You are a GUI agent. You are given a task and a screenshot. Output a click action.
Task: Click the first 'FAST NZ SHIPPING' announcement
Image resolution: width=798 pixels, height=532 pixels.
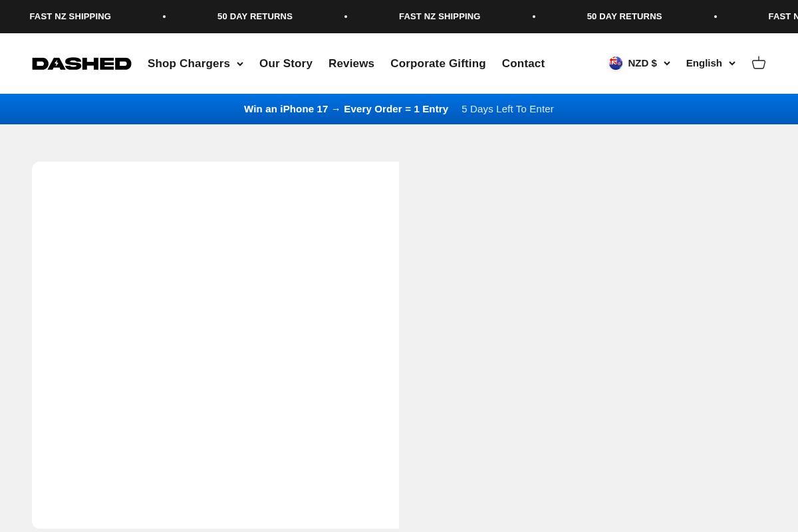coord(70,17)
